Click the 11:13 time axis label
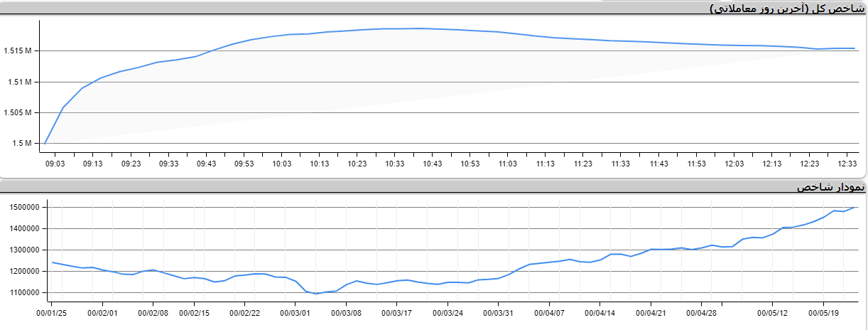This screenshot has height=330, width=868. point(545,164)
